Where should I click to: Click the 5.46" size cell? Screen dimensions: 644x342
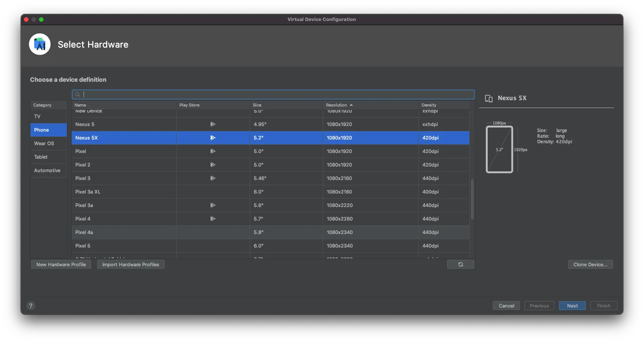point(286,178)
